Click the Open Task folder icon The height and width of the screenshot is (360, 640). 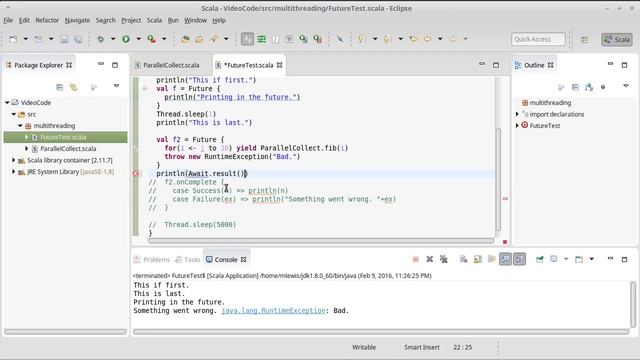(x=199, y=39)
